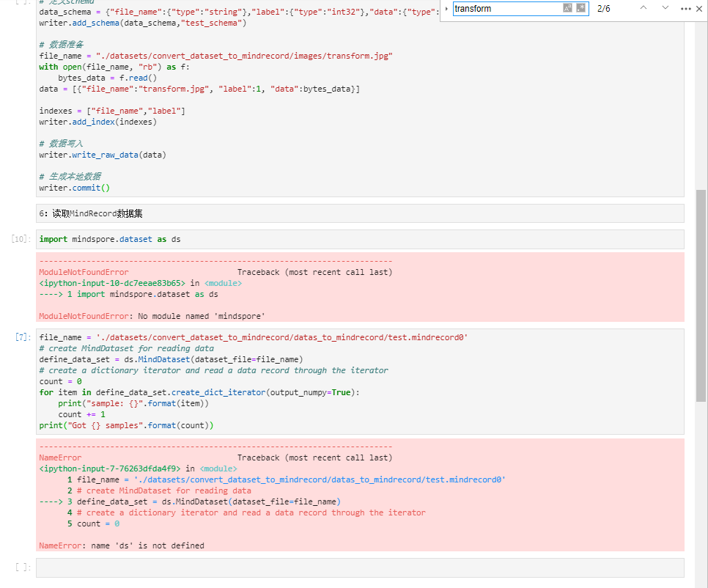Close the find bar

pyautogui.click(x=699, y=8)
